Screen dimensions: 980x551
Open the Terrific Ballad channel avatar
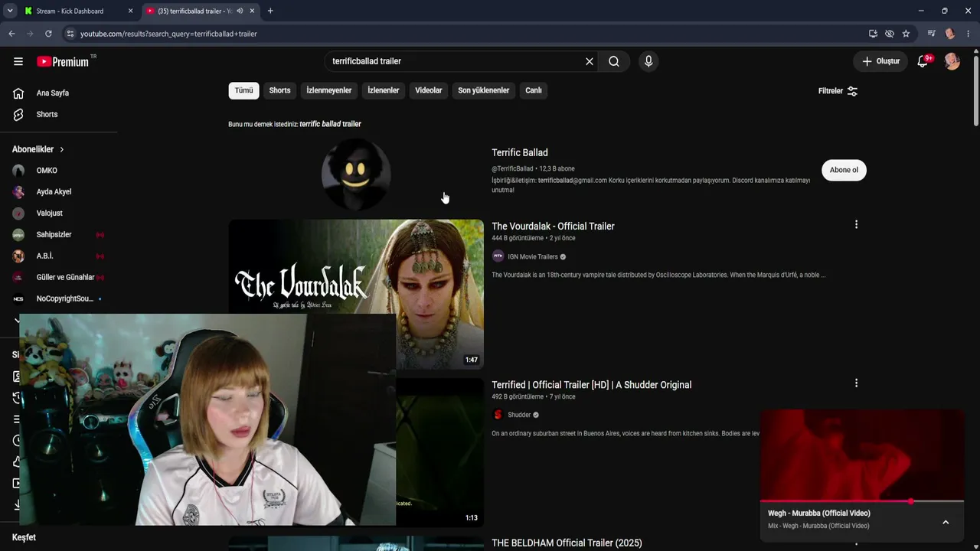point(356,174)
